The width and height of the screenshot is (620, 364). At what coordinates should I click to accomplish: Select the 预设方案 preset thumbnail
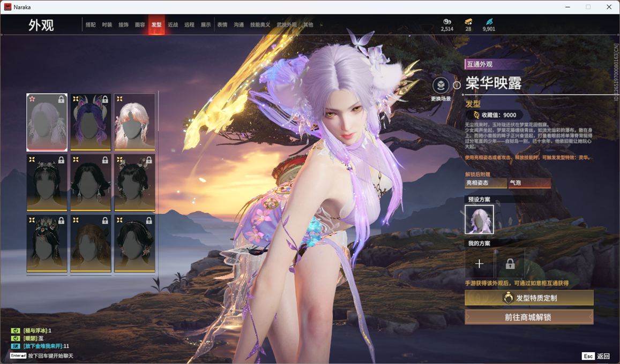[479, 219]
